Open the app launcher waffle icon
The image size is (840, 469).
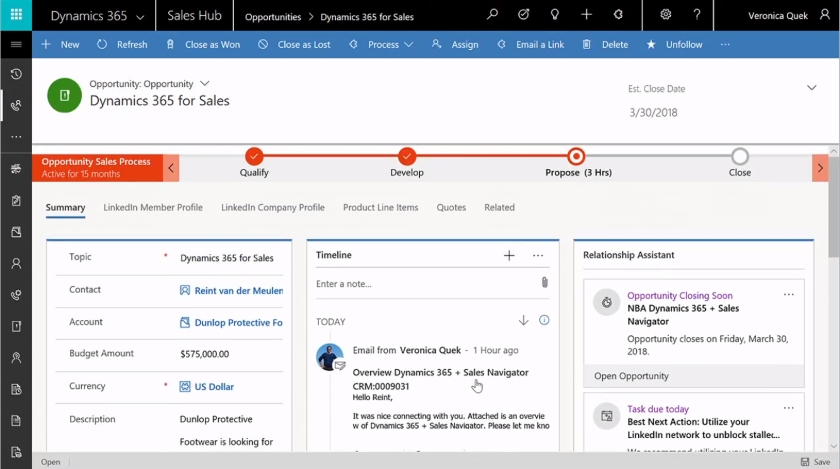click(16, 14)
